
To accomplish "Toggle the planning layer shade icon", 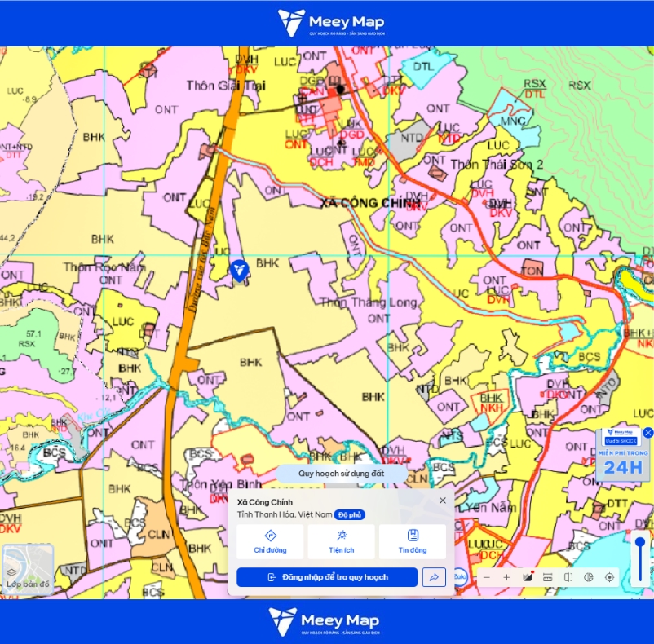I will [528, 577].
